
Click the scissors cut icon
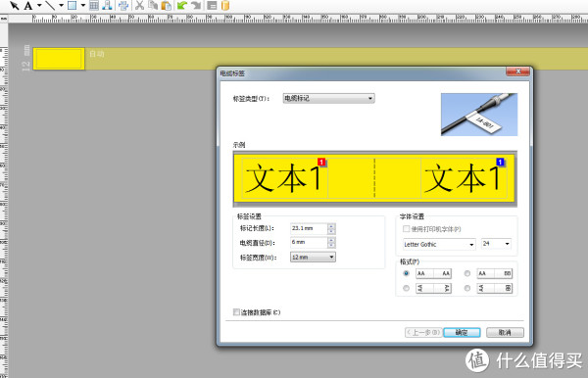pos(139,6)
